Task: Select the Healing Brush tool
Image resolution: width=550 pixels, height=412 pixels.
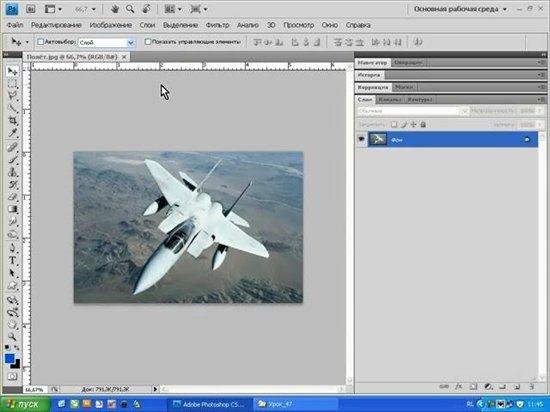Action: point(12,147)
